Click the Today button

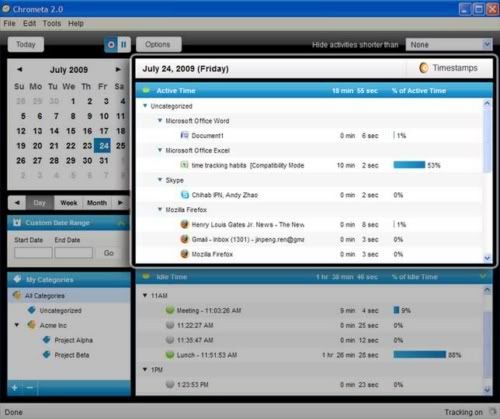point(26,44)
